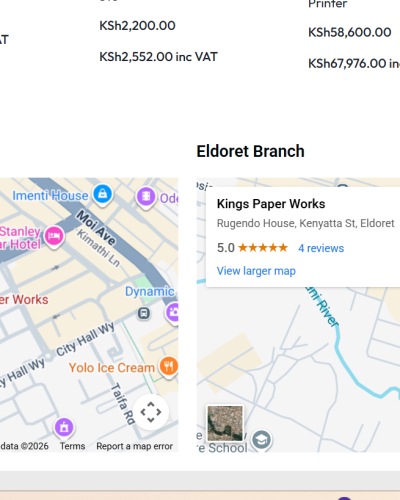Click the Taifa Rd street label
The image size is (400, 500).
click(122, 404)
